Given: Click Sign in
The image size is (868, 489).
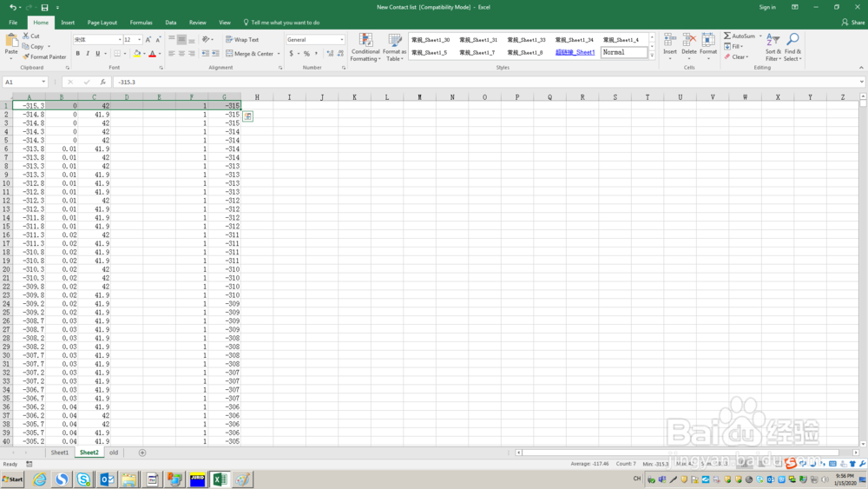Looking at the screenshot, I should coord(767,7).
